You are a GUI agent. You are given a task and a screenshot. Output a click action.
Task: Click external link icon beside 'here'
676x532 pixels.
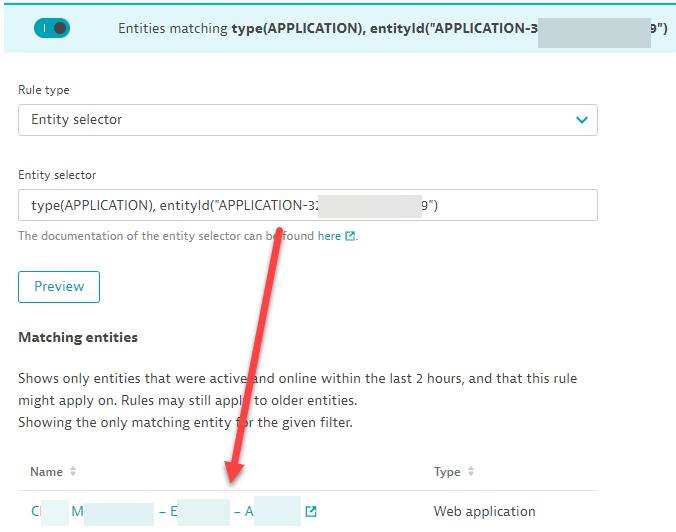(350, 237)
